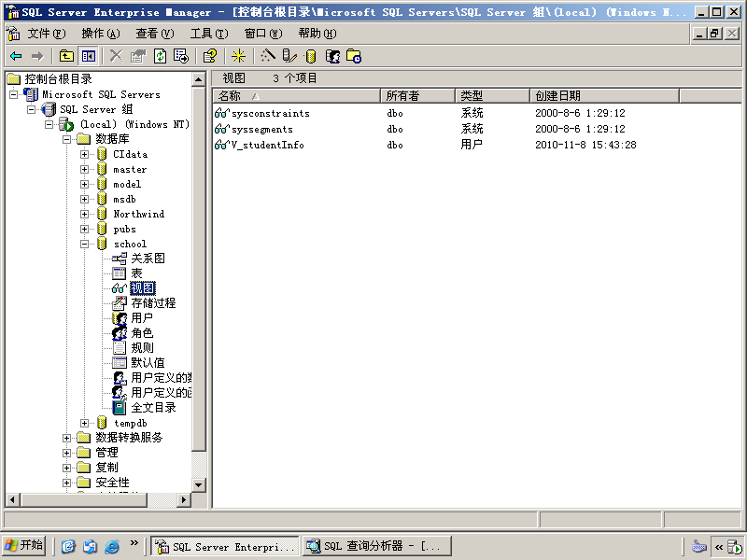Open the 操作(A) menu
The image size is (747, 560).
[x=101, y=34]
